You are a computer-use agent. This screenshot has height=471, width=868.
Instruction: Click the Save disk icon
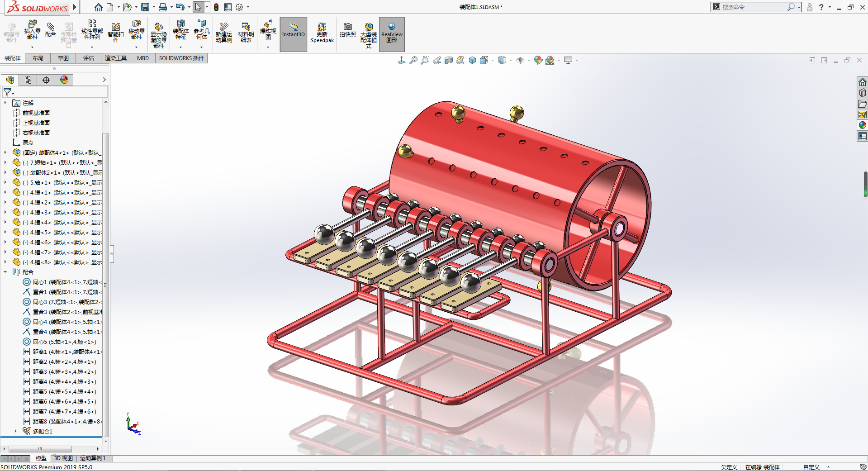pyautogui.click(x=145, y=7)
